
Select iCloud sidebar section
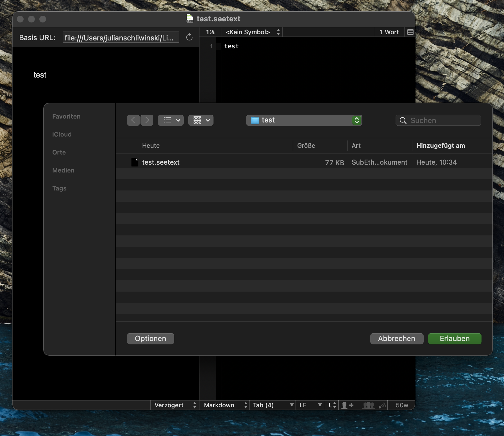coord(62,134)
